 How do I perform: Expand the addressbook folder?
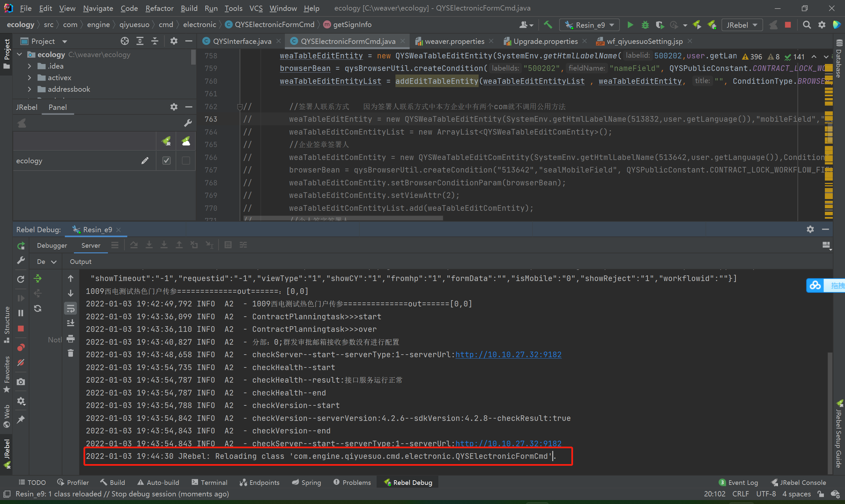coord(30,89)
